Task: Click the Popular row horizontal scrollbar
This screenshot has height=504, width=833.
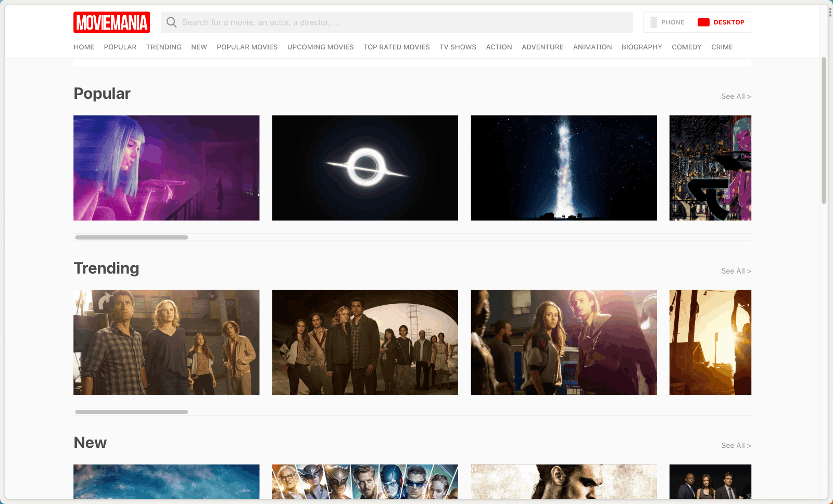Action: pos(131,237)
